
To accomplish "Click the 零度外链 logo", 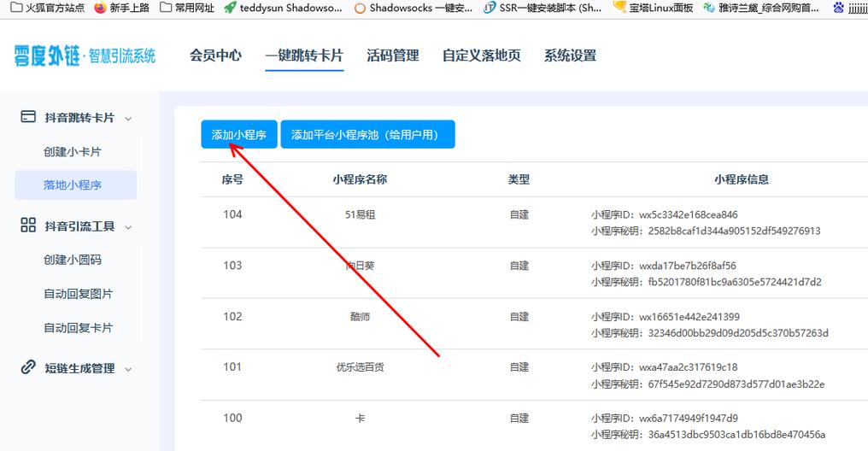I will pyautogui.click(x=85, y=56).
